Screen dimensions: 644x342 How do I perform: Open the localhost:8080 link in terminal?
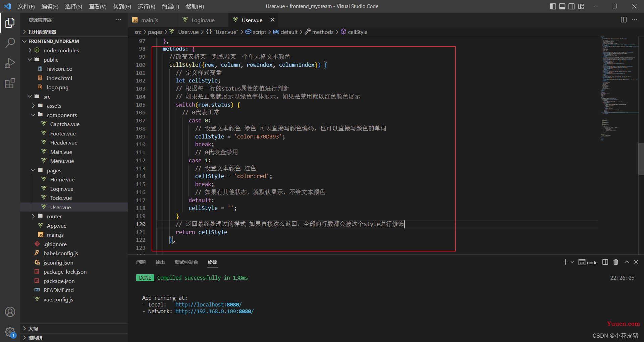pyautogui.click(x=208, y=304)
